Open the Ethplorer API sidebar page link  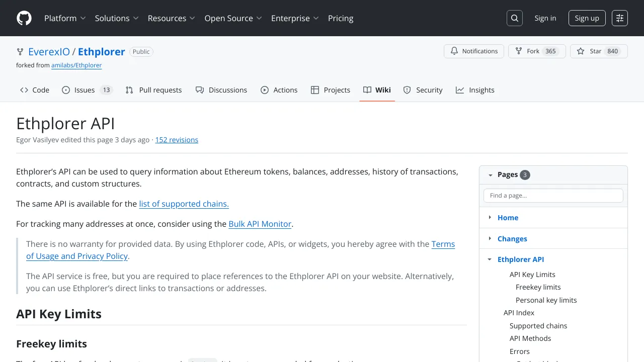521,259
